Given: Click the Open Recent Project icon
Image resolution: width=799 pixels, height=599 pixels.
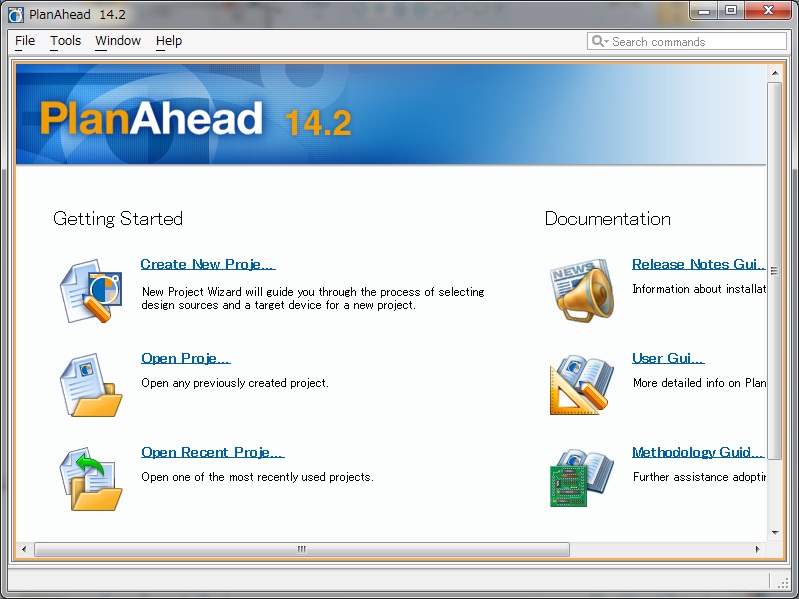Looking at the screenshot, I should pos(91,479).
